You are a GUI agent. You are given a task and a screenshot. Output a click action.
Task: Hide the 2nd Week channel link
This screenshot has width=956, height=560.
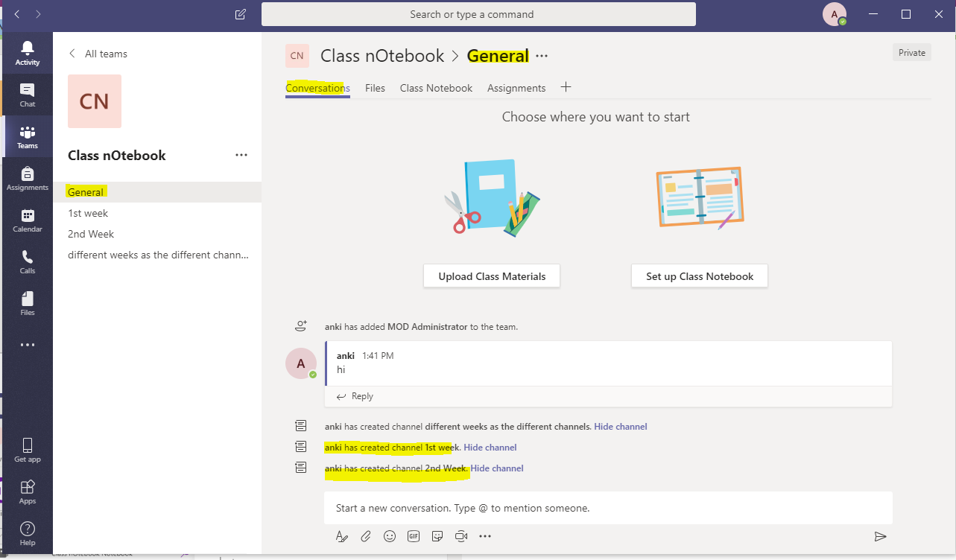click(x=497, y=468)
